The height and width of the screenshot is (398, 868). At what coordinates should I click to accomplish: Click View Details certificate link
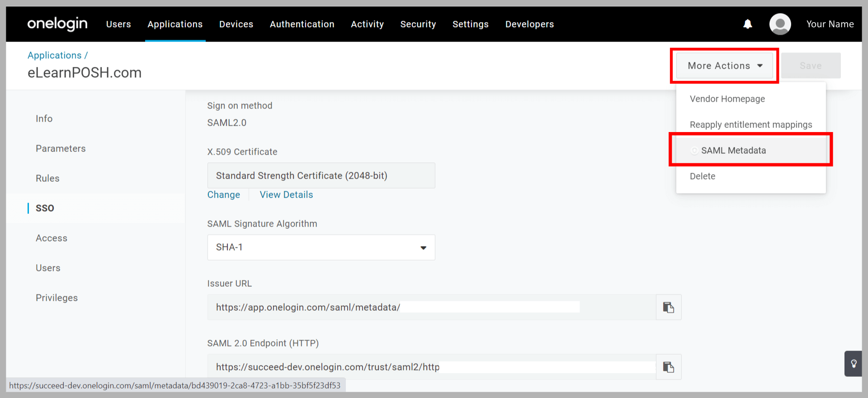point(286,195)
